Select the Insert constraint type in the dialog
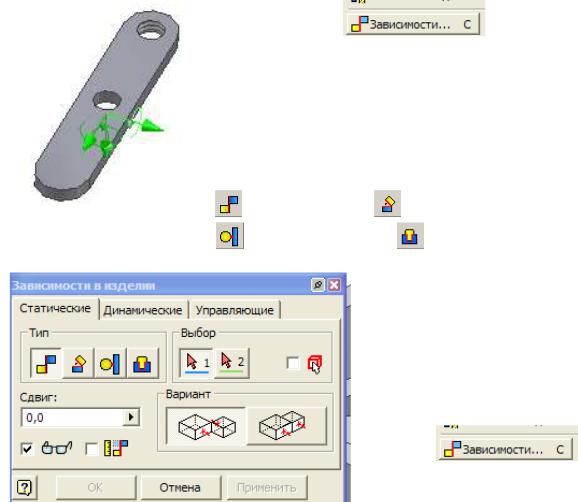This screenshot has width=578, height=502. point(142,363)
